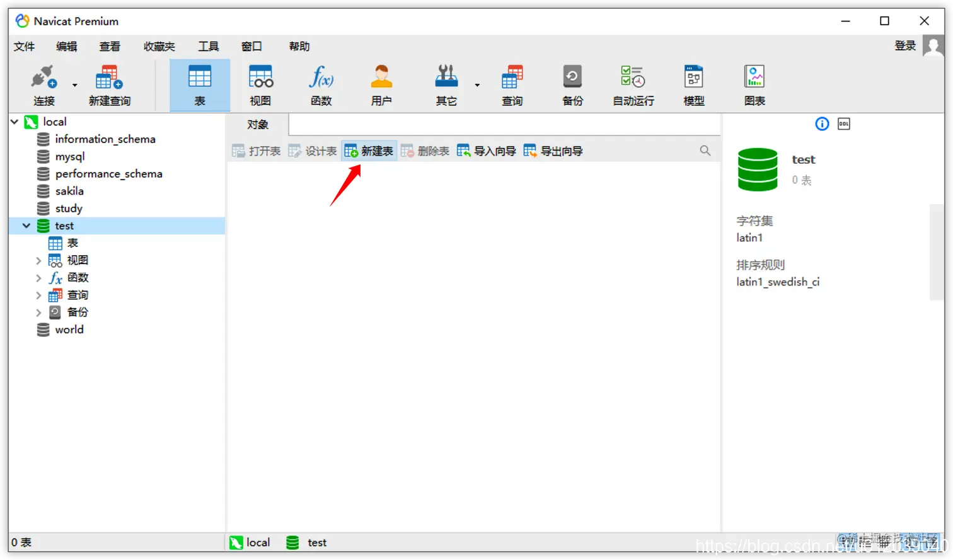Open the View (视图) toolbar icon
The image size is (953, 560).
[260, 77]
